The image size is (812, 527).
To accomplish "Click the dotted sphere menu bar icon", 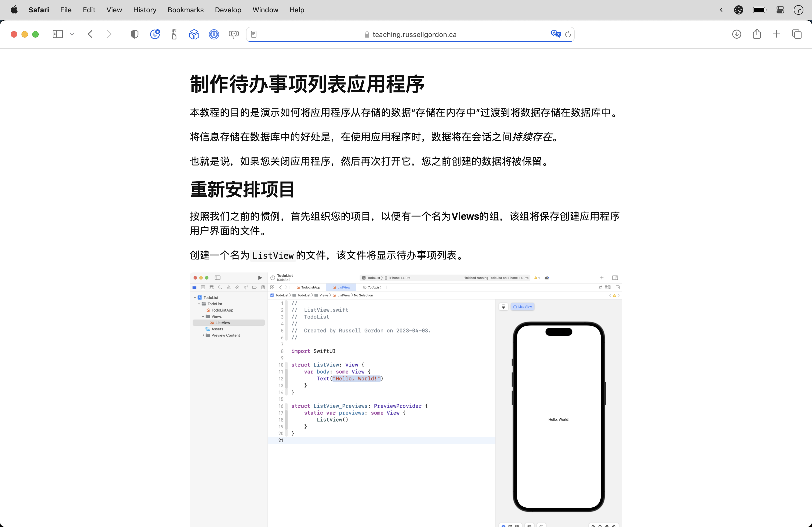I will (x=739, y=10).
